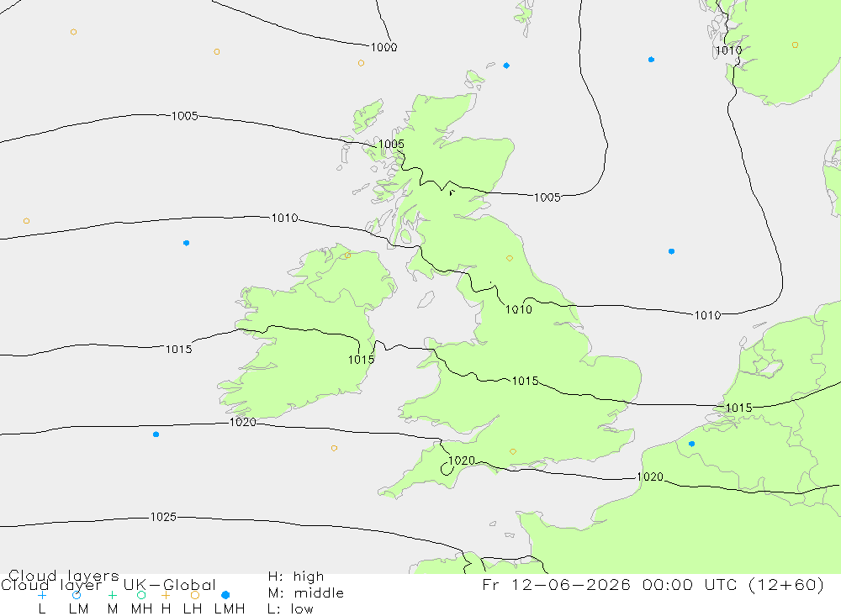Screen dimensions: 841x616
Task: Select the orange circle at far-left edge near 1010 isobar
Action: pyautogui.click(x=26, y=221)
